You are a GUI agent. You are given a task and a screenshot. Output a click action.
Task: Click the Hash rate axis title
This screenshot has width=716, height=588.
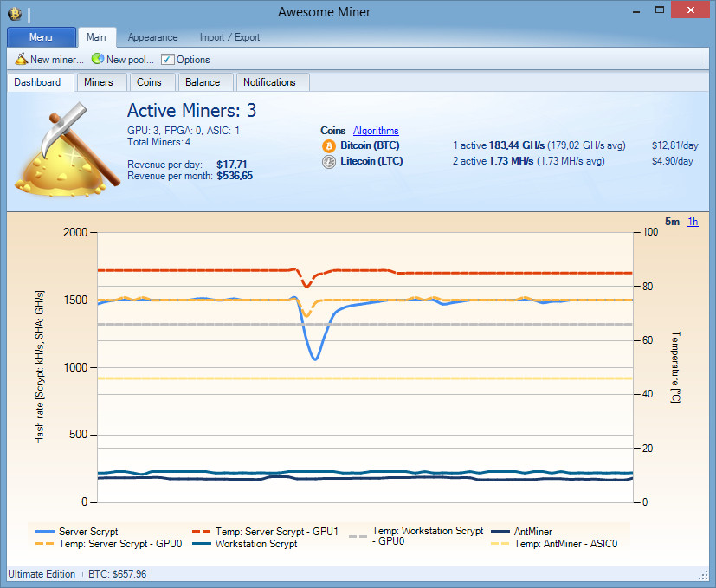point(40,367)
